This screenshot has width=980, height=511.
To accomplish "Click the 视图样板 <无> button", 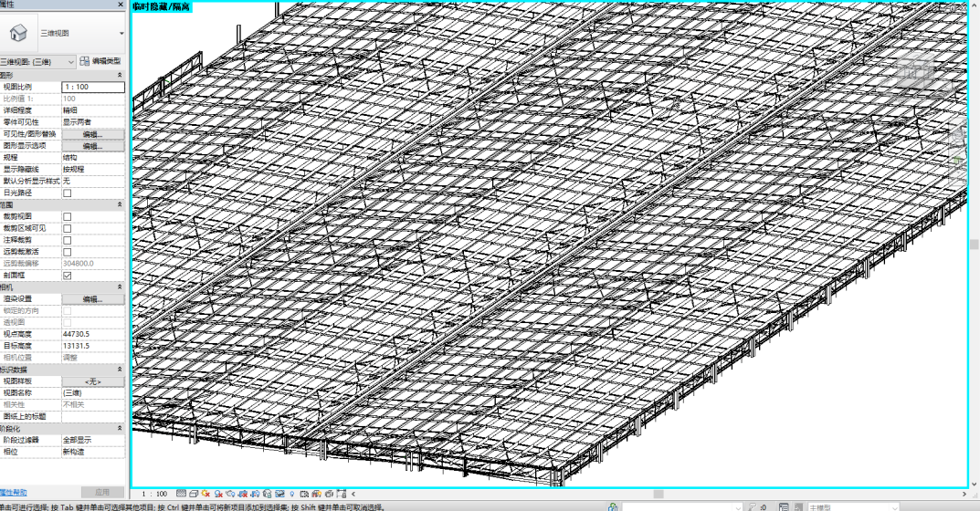I will tap(93, 381).
